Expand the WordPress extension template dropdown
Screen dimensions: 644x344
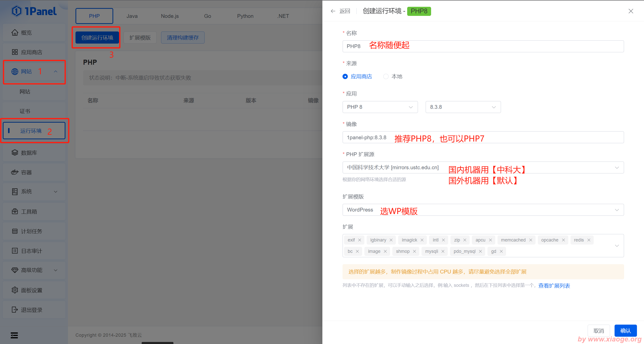pos(483,210)
